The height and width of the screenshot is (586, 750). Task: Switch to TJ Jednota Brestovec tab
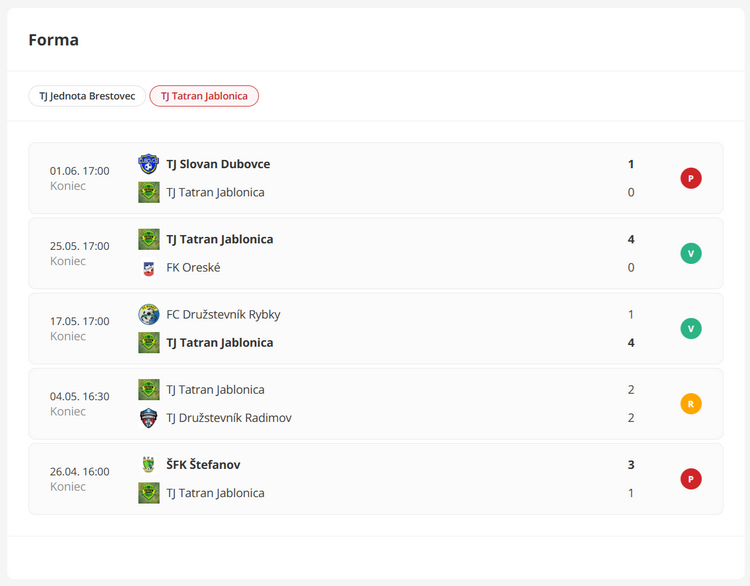(x=87, y=96)
